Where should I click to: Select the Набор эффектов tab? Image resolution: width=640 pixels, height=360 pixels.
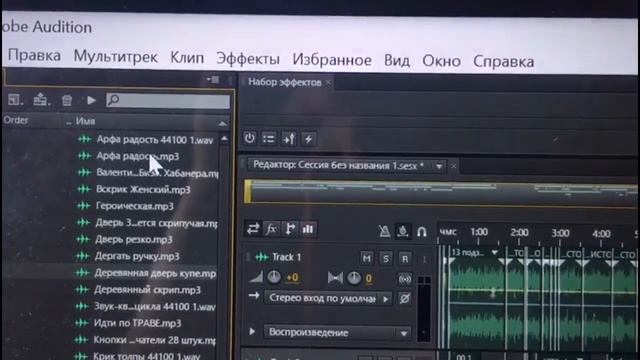click(x=284, y=82)
